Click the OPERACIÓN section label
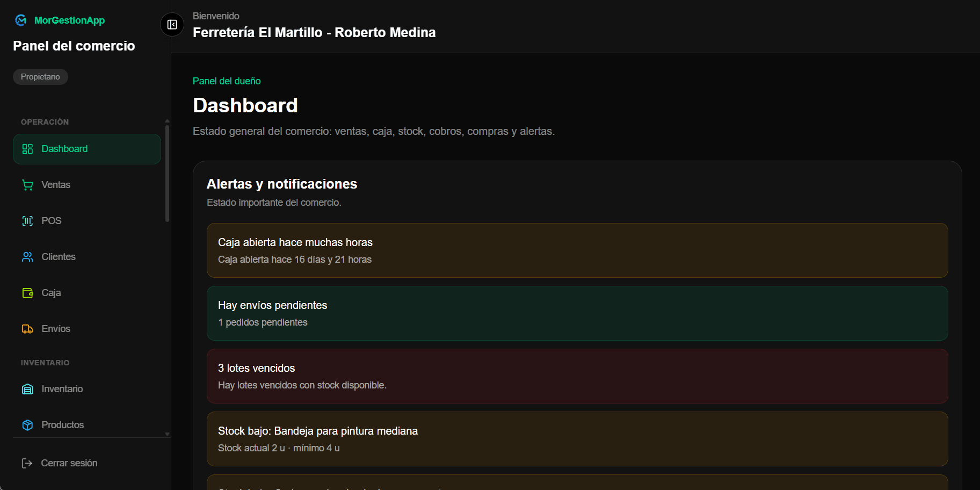Viewport: 980px width, 490px height. pos(45,122)
